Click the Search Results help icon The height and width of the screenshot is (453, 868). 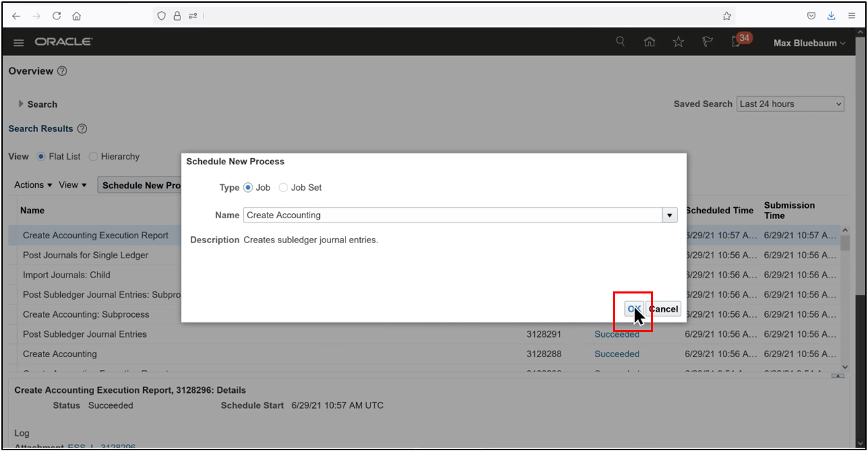[x=82, y=128]
